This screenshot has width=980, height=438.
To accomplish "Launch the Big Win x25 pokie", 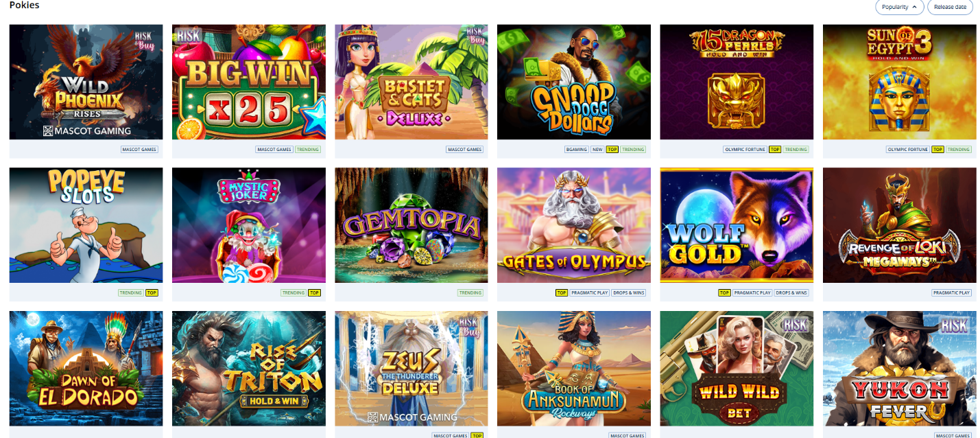I will point(249,82).
